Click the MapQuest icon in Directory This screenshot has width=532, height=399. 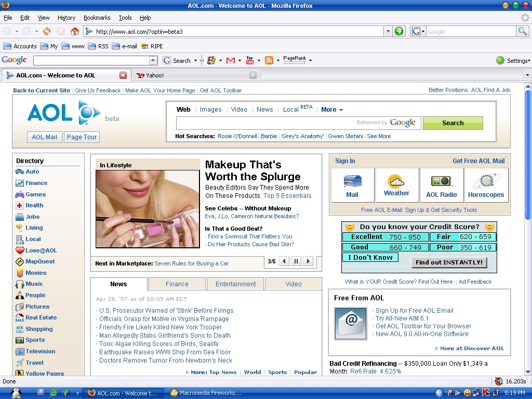point(20,262)
